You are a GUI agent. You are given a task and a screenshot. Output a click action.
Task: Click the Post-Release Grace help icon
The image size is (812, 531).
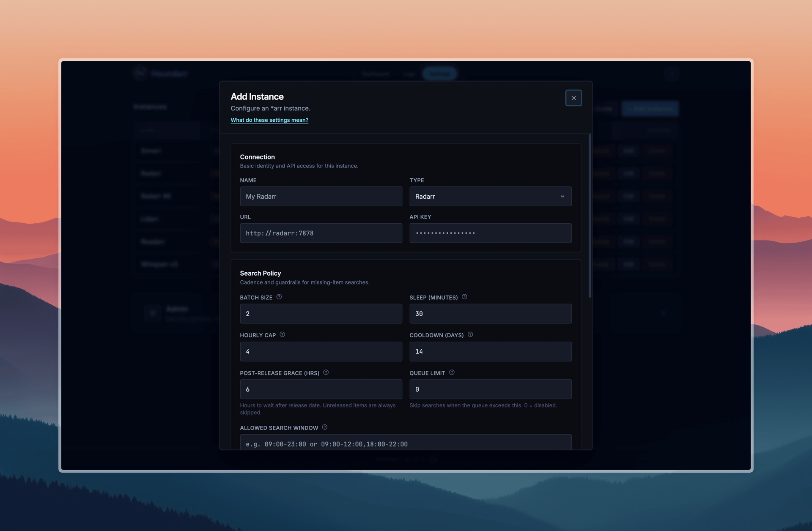[326, 372]
